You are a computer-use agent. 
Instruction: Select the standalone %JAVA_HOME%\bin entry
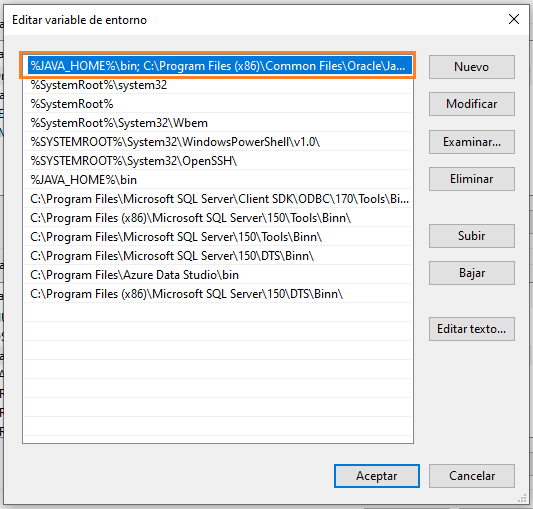(218, 180)
